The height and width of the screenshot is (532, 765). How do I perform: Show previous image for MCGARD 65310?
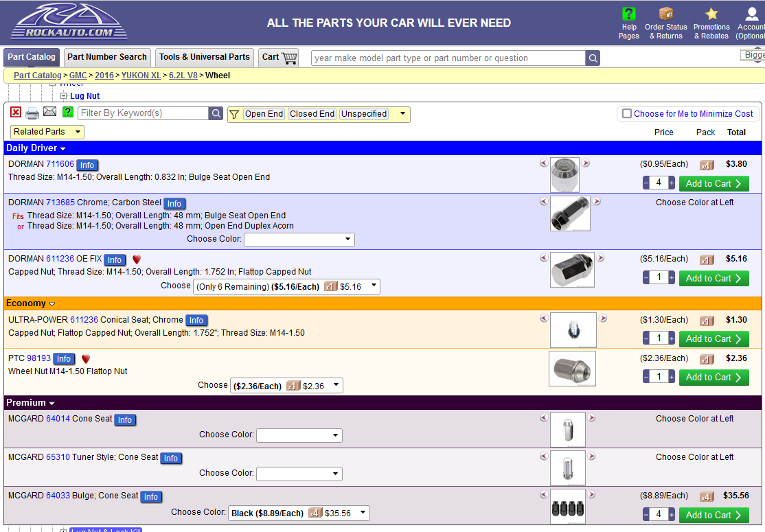[543, 456]
